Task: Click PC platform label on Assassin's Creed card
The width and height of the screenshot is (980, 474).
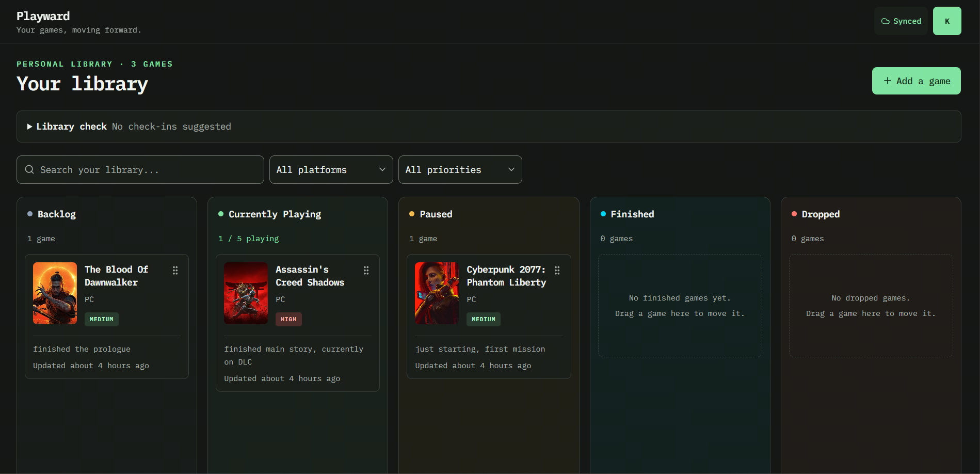Action: point(280,299)
